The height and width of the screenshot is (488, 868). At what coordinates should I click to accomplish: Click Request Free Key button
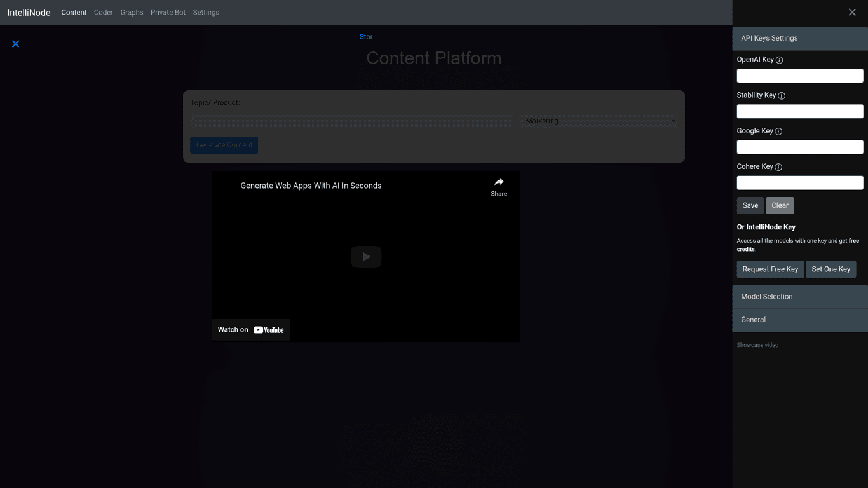(770, 269)
